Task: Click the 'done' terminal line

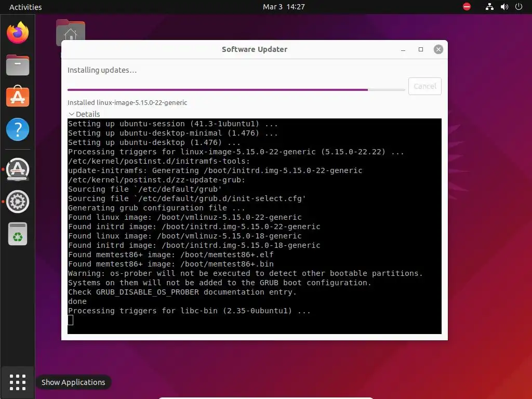Action: (x=77, y=302)
